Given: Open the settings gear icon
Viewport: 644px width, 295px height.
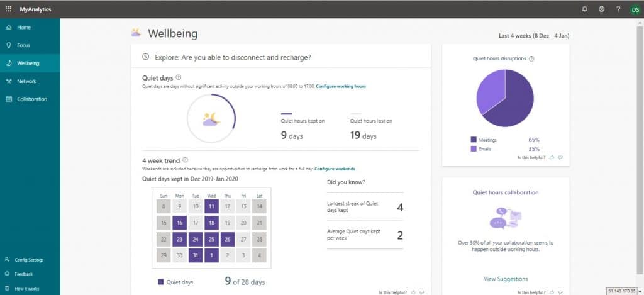Looking at the screenshot, I should pos(601,9).
